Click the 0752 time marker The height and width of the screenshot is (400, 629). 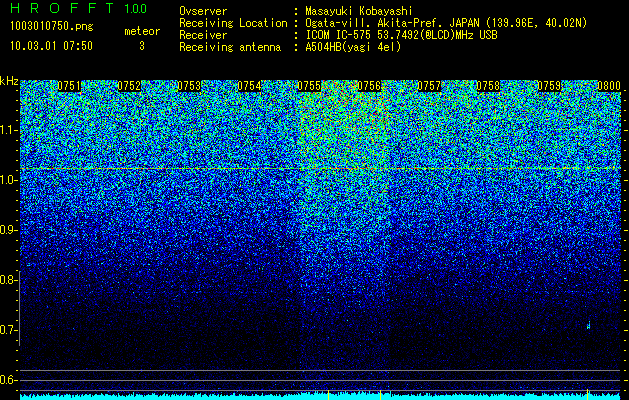129,86
